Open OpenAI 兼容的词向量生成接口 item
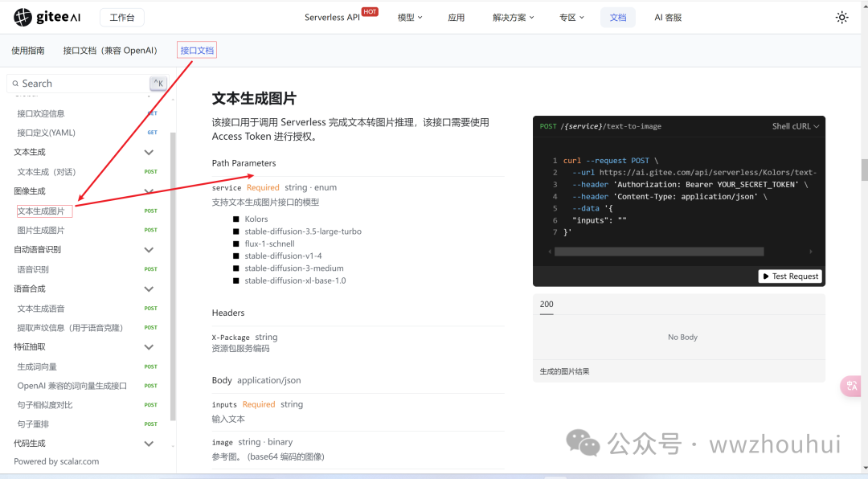Screen dimensions: 868x479 (72, 386)
